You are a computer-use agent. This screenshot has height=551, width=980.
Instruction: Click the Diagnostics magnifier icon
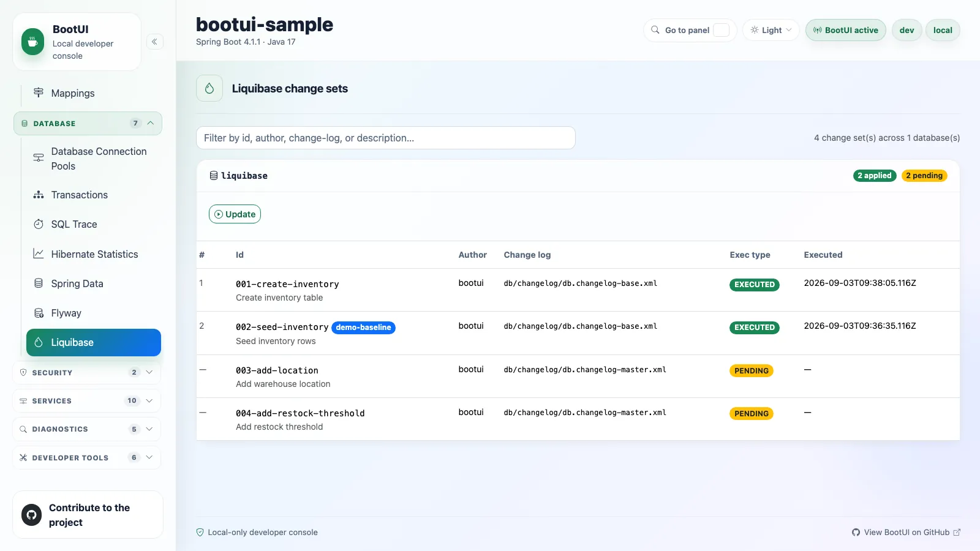click(x=23, y=429)
